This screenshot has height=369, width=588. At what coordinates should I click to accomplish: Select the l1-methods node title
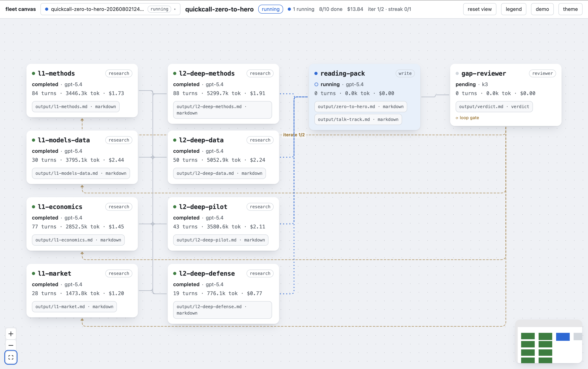click(x=56, y=73)
